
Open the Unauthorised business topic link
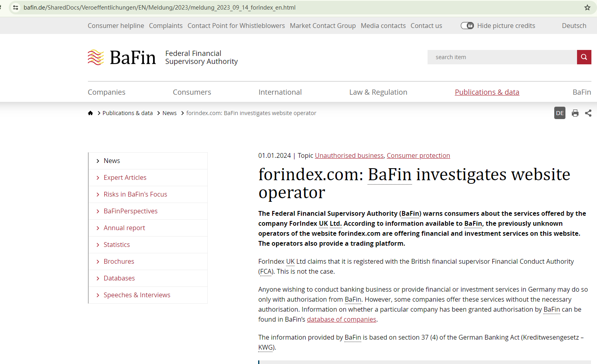pyautogui.click(x=349, y=155)
